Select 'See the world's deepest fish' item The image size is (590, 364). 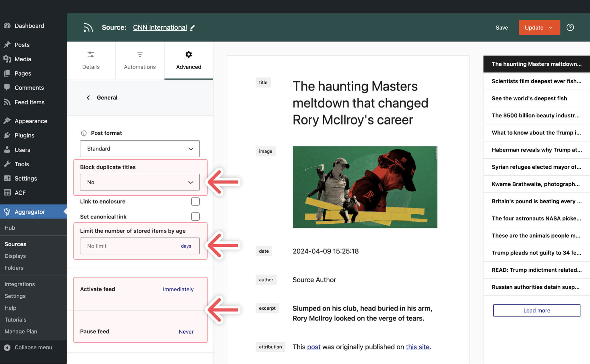(537, 98)
